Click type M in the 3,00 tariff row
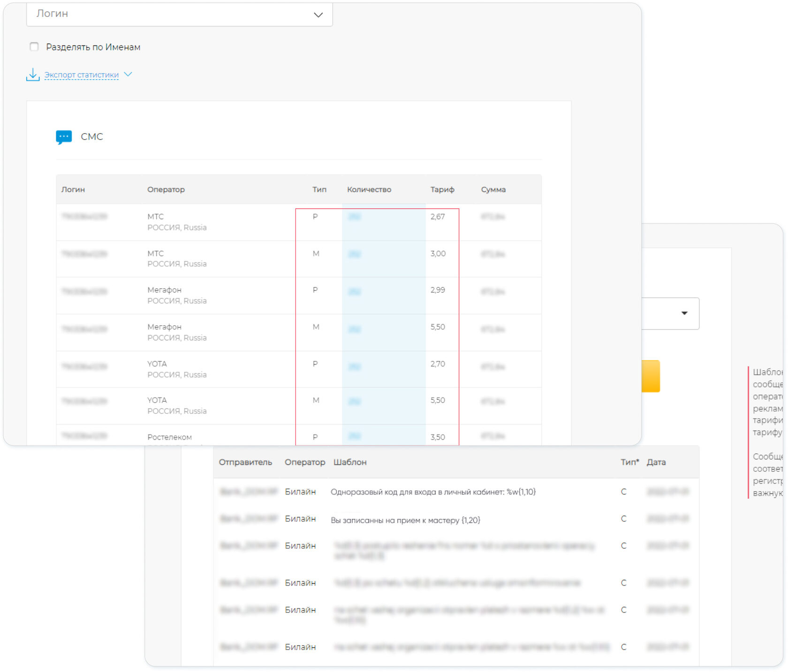This screenshot has height=672, width=788. pos(316,254)
